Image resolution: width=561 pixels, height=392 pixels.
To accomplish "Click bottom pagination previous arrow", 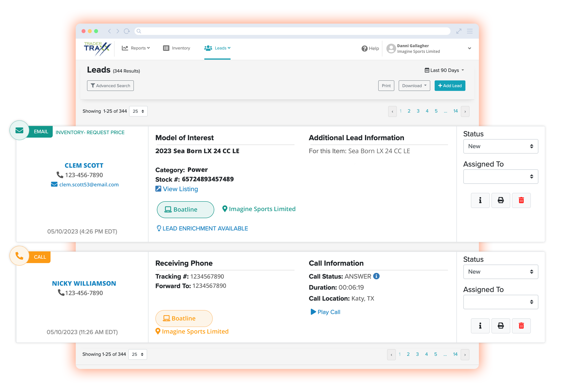I will pos(391,355).
